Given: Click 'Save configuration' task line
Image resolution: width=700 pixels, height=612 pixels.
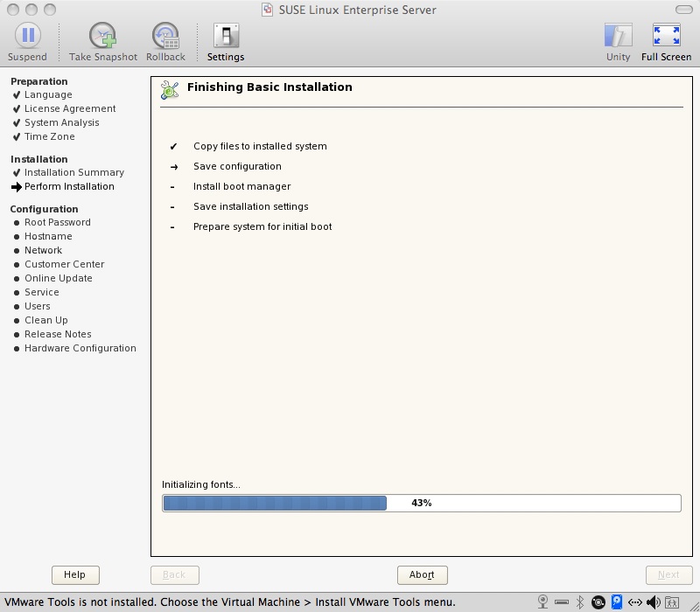Looking at the screenshot, I should pyautogui.click(x=237, y=166).
